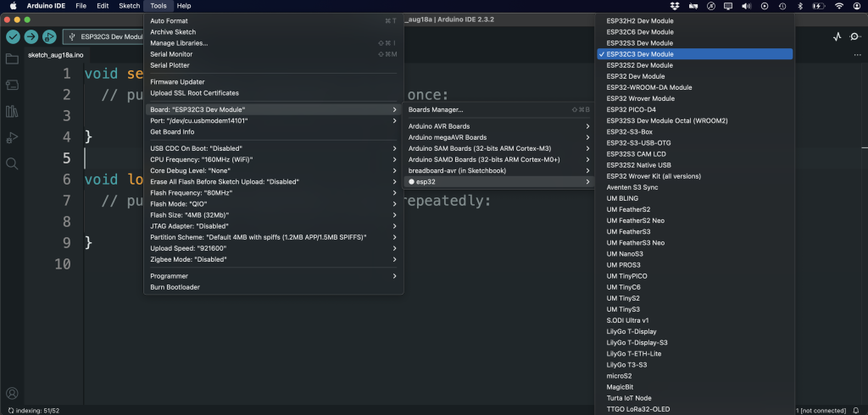Click the account profile icon in sidebar
The image size is (868, 415).
12,394
